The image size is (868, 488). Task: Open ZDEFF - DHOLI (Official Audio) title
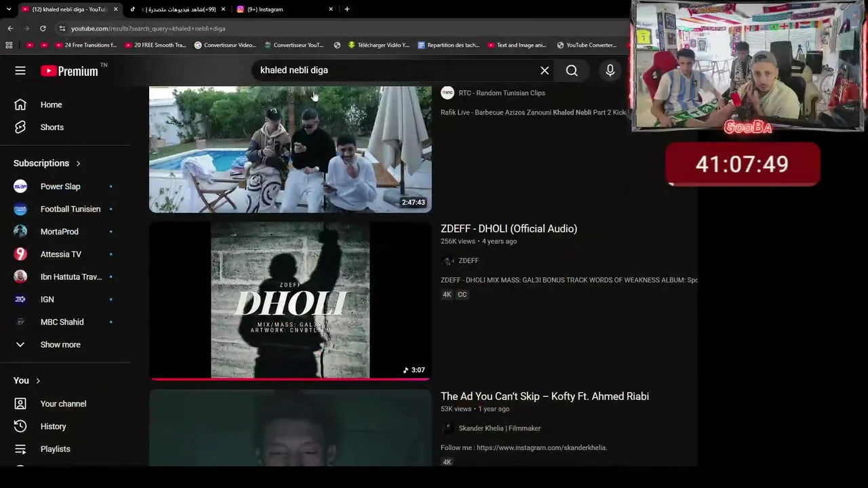509,229
